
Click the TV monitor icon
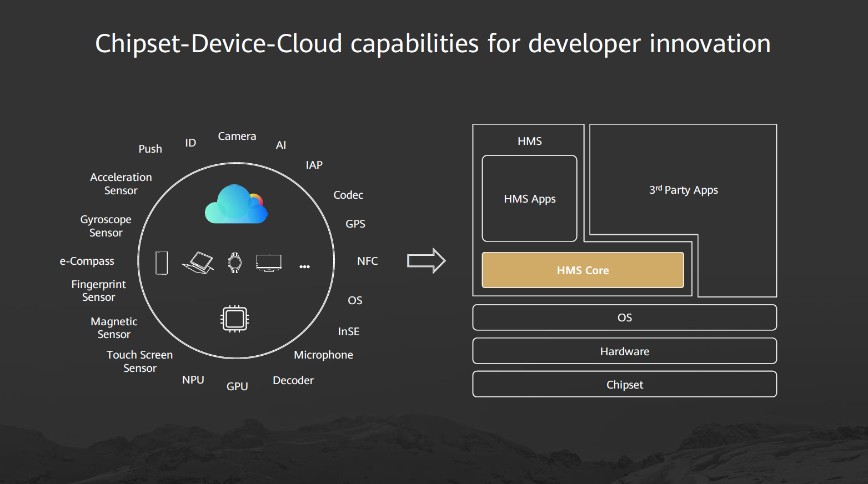pyautogui.click(x=269, y=263)
